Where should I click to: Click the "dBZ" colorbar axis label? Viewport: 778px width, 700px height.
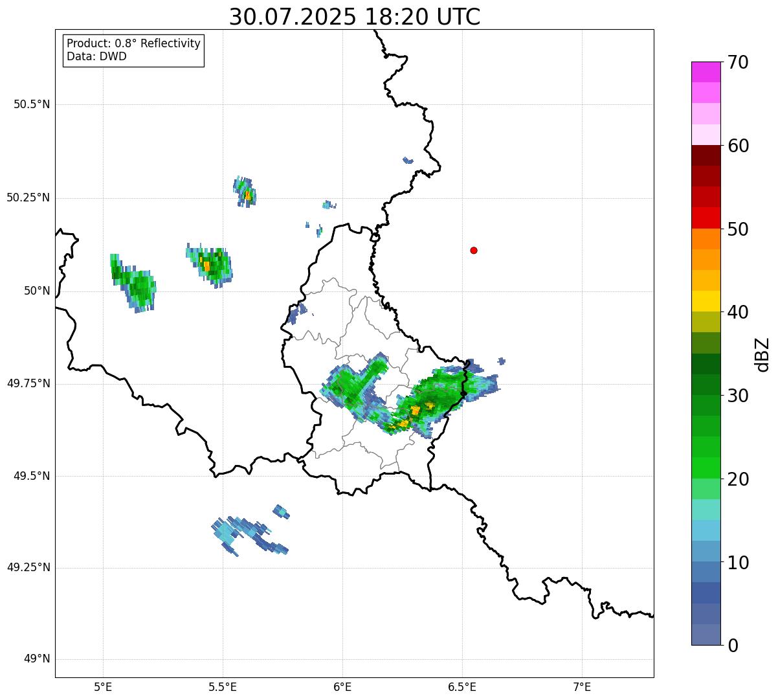[x=762, y=354]
